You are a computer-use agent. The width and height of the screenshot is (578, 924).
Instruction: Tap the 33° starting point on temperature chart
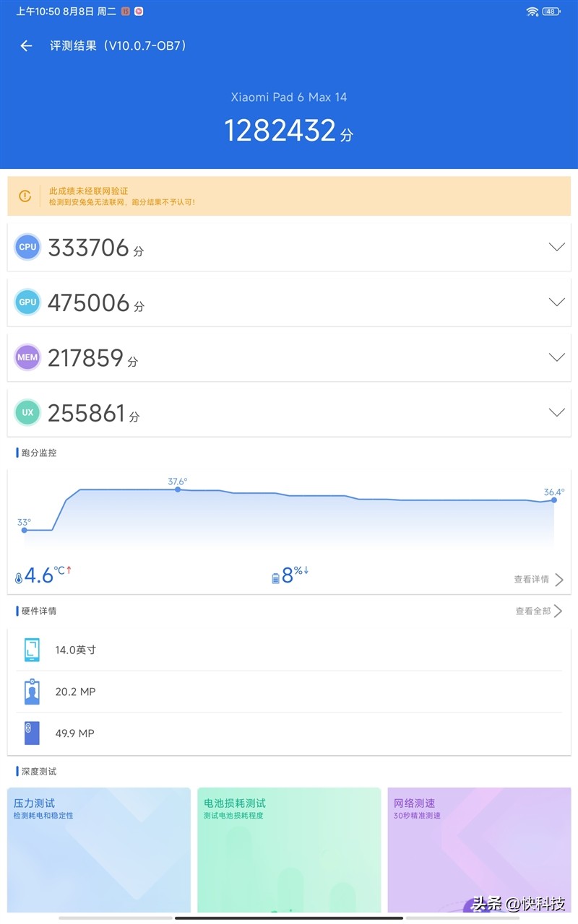25,530
